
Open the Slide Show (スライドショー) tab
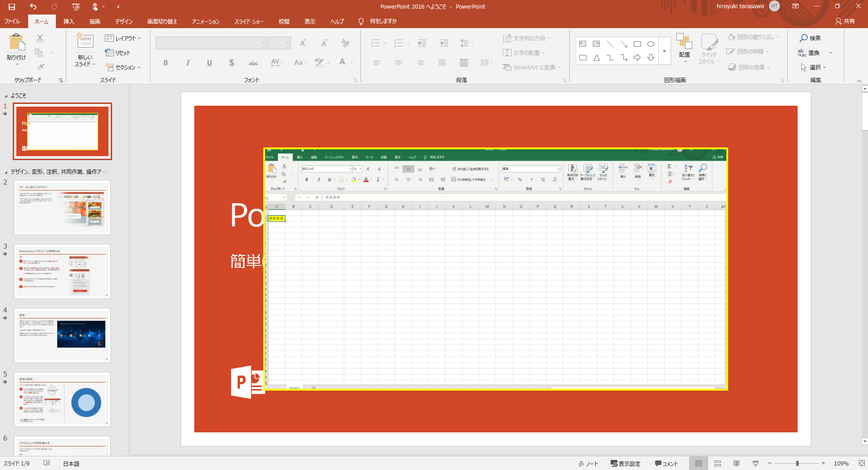[x=249, y=21]
